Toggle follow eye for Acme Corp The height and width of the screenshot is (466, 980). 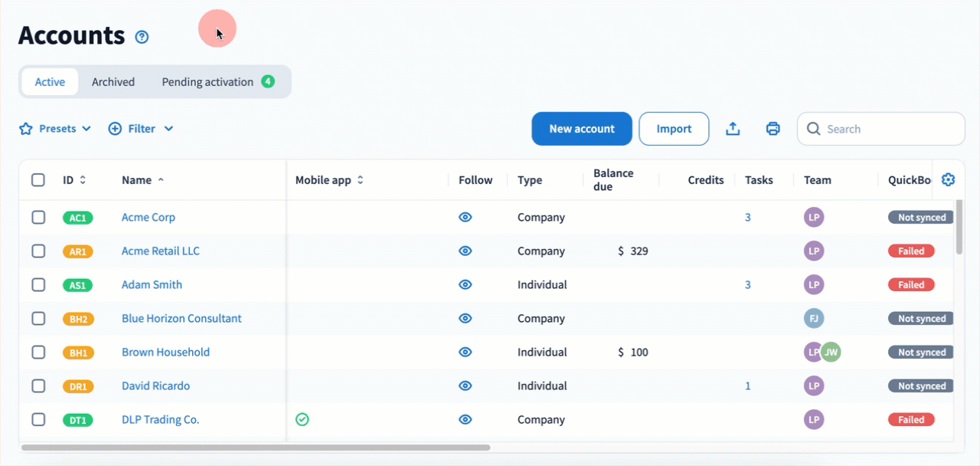[465, 217]
